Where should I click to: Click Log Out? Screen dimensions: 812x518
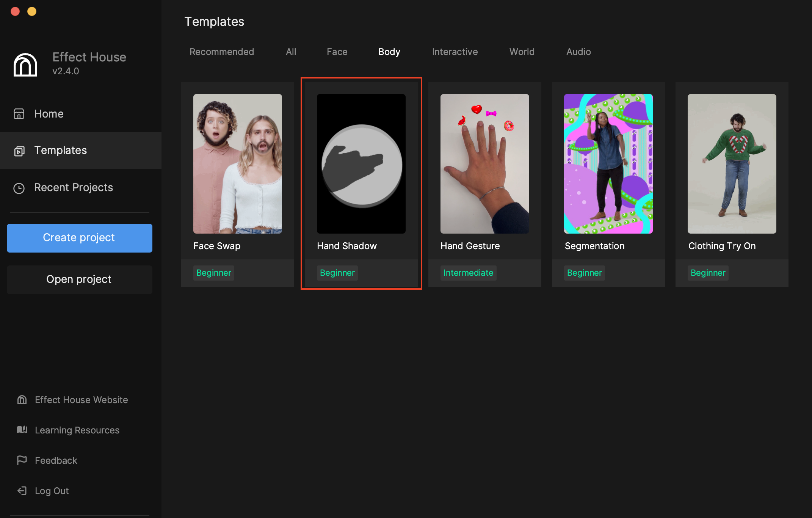click(x=52, y=491)
